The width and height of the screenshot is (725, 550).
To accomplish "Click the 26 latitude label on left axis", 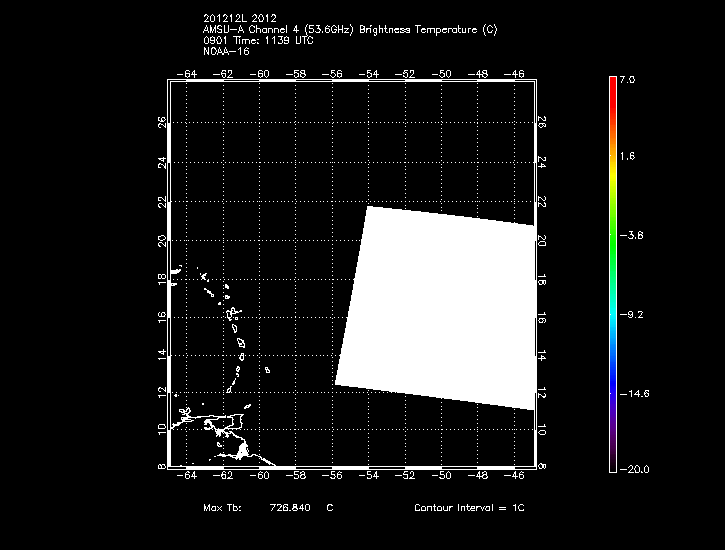I will (162, 122).
